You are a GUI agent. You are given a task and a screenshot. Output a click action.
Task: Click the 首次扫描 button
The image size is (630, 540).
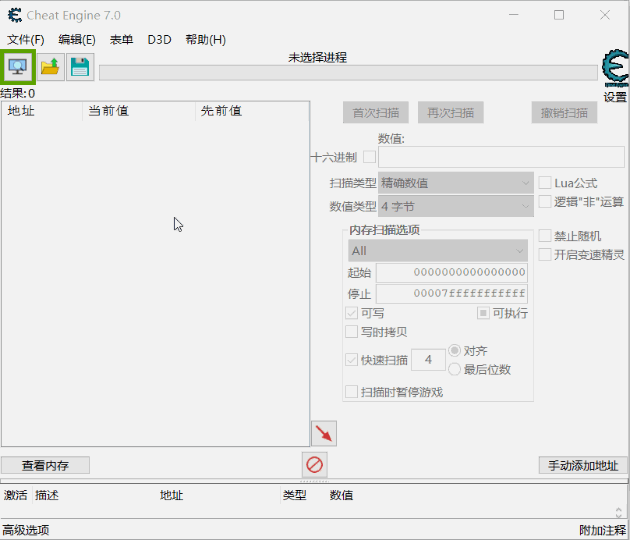tap(376, 112)
